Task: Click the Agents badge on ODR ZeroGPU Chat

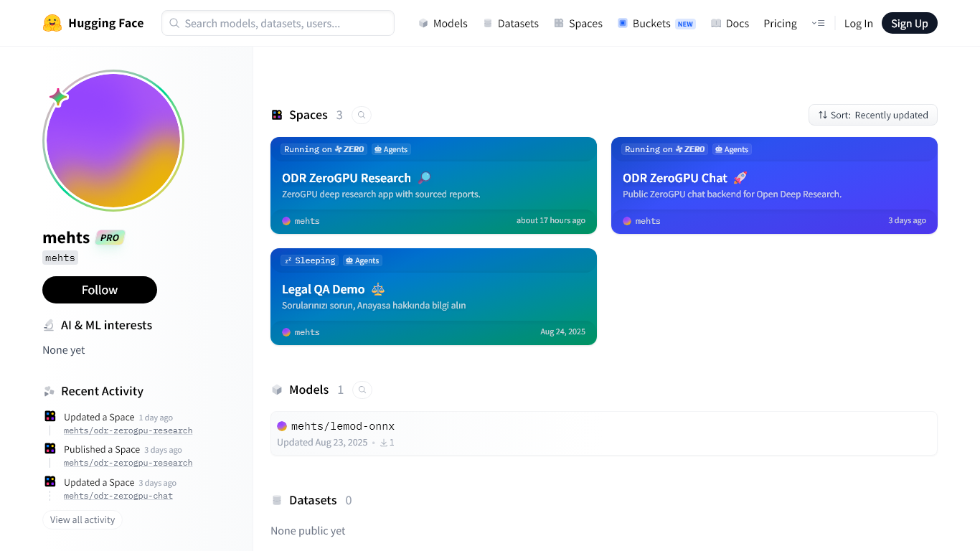Action: pos(732,149)
